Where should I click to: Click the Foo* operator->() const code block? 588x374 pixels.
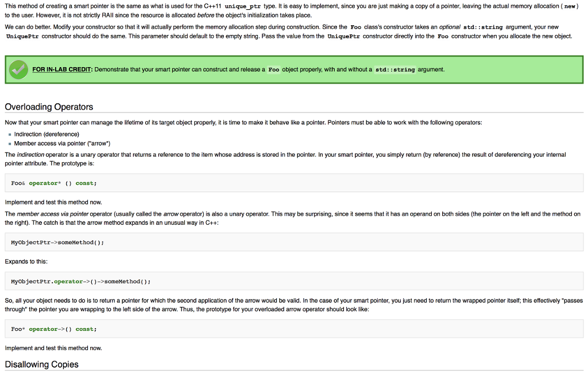click(x=54, y=329)
